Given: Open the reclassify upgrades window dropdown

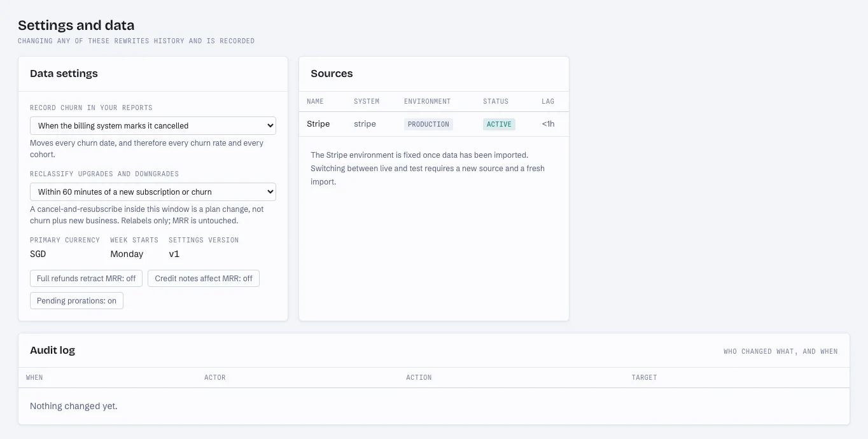Looking at the screenshot, I should 153,192.
